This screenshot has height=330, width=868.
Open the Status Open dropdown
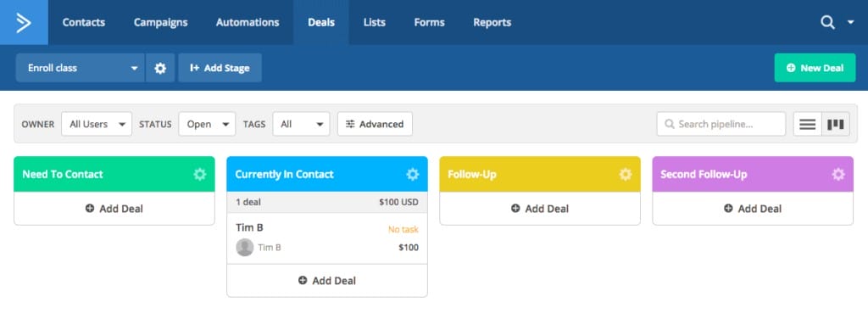[x=207, y=124]
